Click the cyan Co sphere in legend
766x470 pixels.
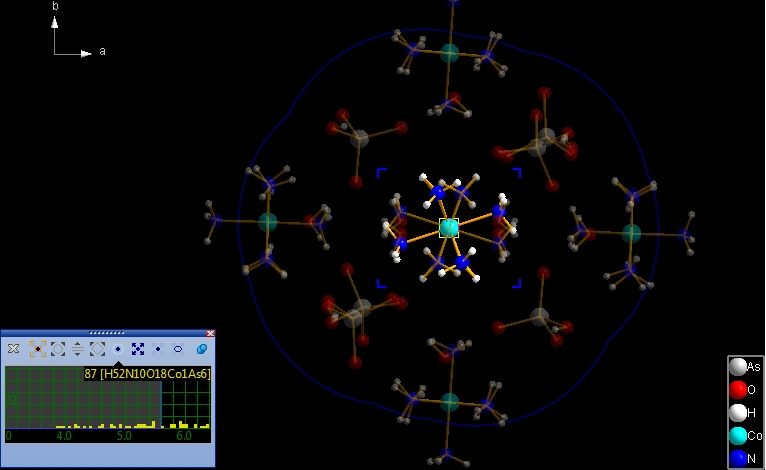(x=737, y=435)
